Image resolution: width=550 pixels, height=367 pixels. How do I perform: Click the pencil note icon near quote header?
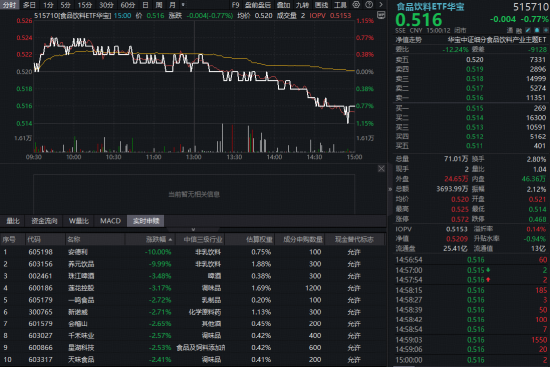point(529,31)
